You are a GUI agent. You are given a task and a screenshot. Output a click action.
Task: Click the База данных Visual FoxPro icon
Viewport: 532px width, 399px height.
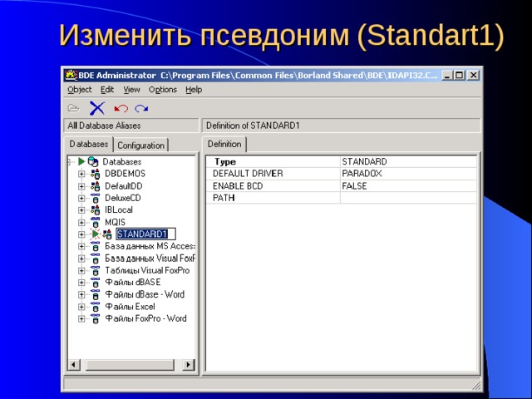tap(96, 259)
